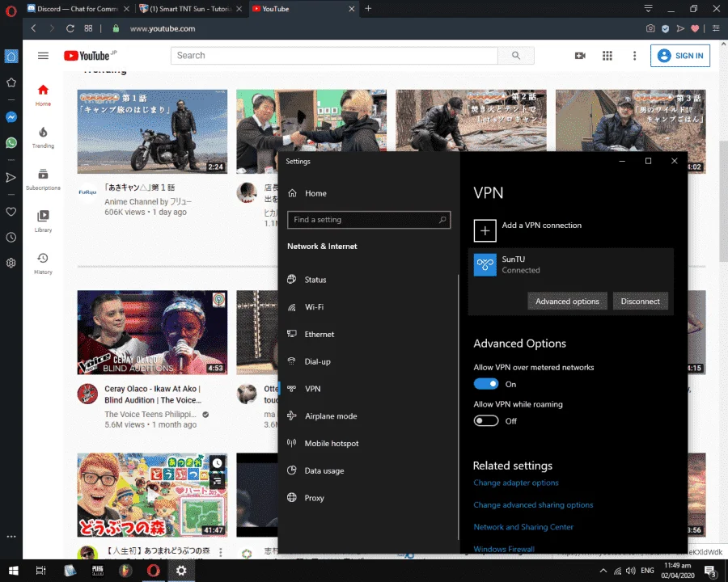Click the YouTube search magnifier button

tap(516, 56)
